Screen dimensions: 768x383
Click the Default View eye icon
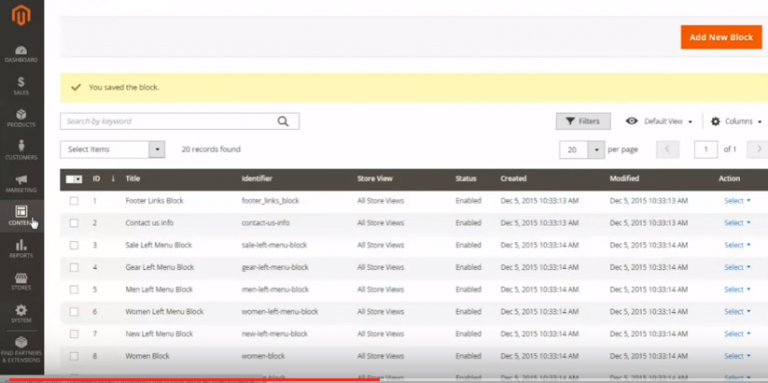[x=632, y=121]
